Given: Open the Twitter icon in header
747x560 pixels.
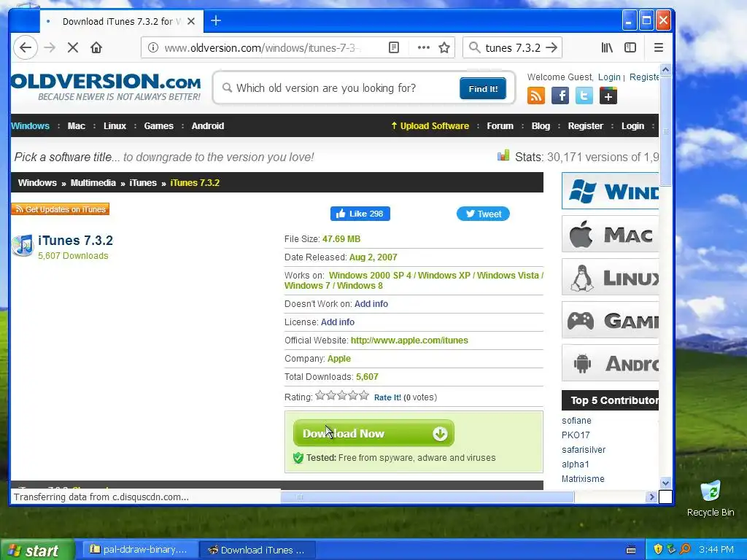Looking at the screenshot, I should pos(584,96).
